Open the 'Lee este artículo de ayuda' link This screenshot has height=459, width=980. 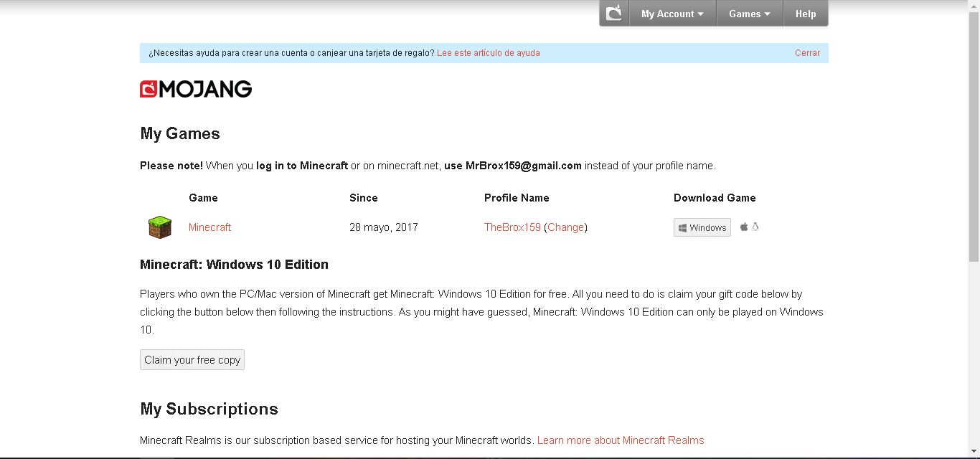pos(489,53)
